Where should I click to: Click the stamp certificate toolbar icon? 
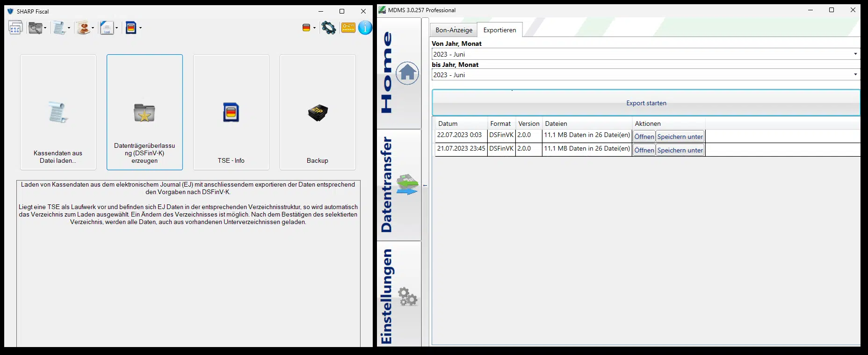pos(84,28)
